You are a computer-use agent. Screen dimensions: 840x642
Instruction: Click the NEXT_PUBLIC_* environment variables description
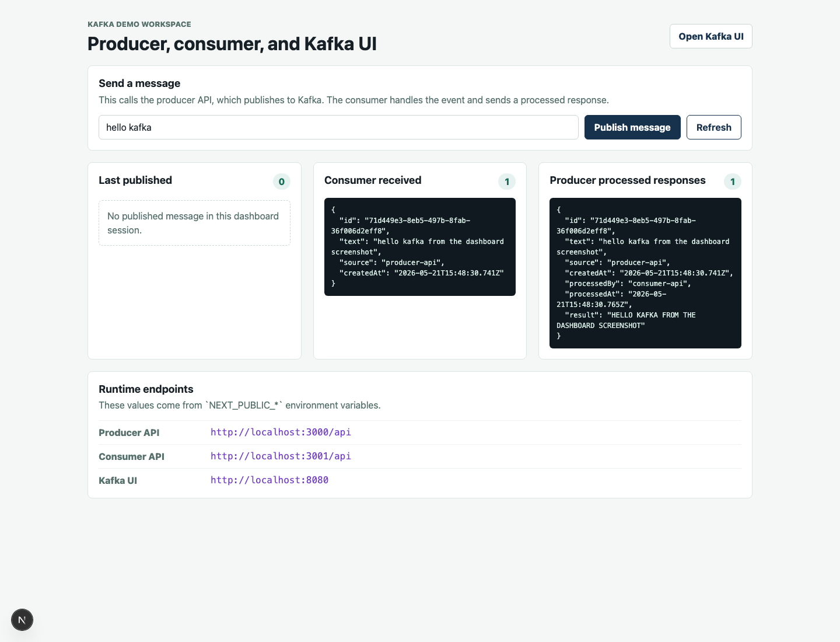[240, 405]
